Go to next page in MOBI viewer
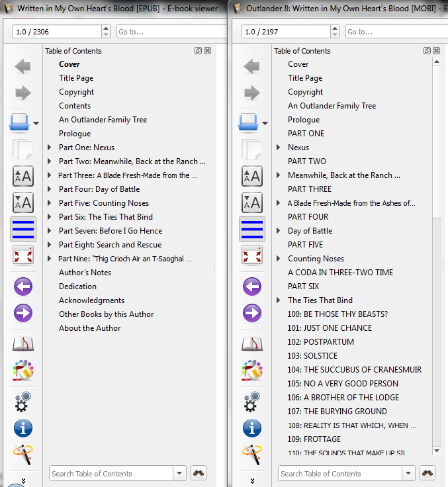The width and height of the screenshot is (448, 487). [x=252, y=313]
